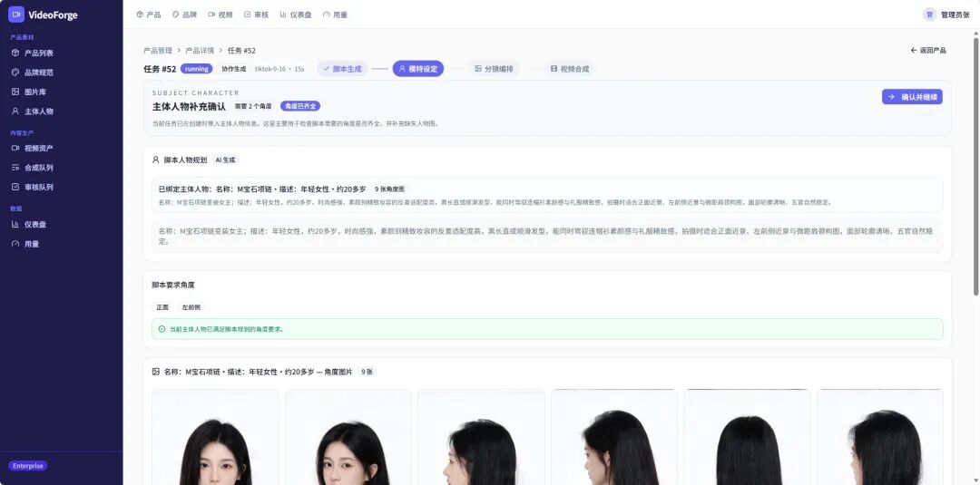The image size is (980, 485).
Task: Click the 9 张角度图 tag
Action: 389,189
